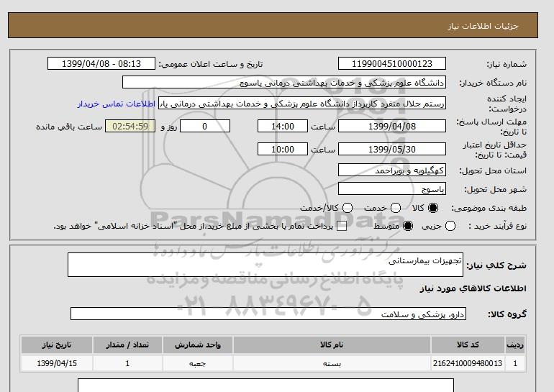
Task: Click the تاریخ نیاز column header
Action: point(57,345)
